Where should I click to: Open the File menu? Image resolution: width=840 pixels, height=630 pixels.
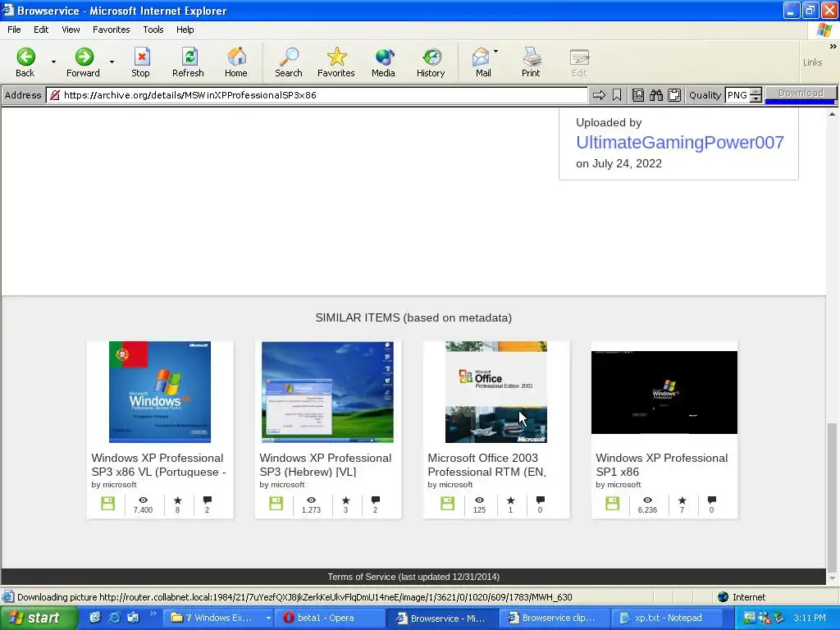coord(14,30)
